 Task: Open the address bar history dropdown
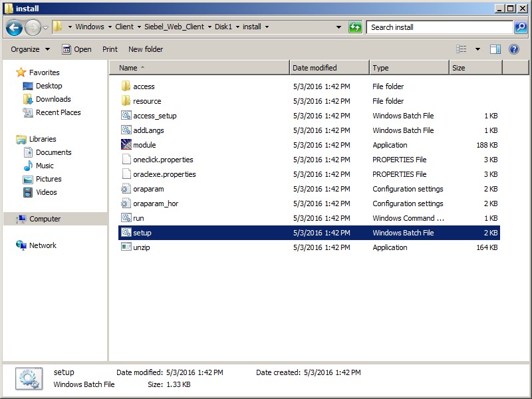338,27
